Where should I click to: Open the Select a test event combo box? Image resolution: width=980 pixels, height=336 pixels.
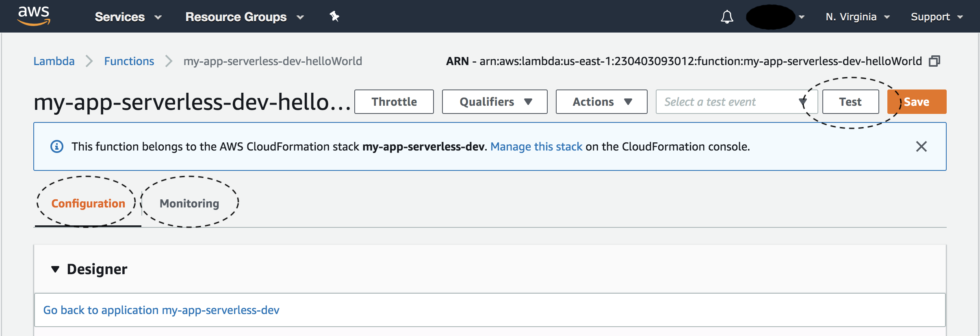pos(735,102)
